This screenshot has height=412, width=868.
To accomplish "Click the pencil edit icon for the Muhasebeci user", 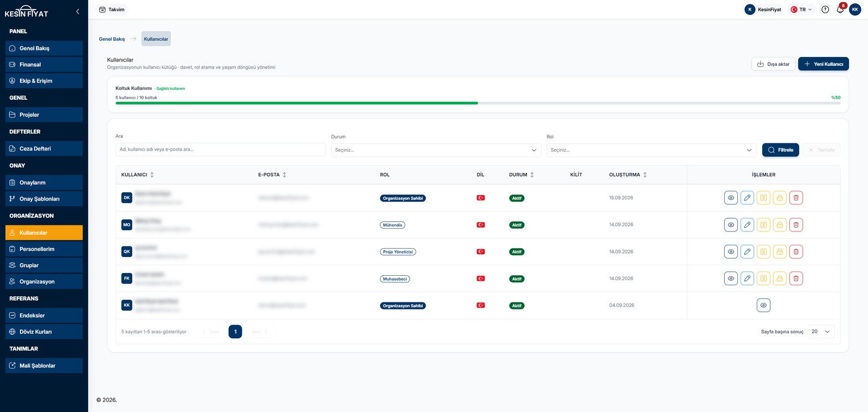I will coord(747,279).
